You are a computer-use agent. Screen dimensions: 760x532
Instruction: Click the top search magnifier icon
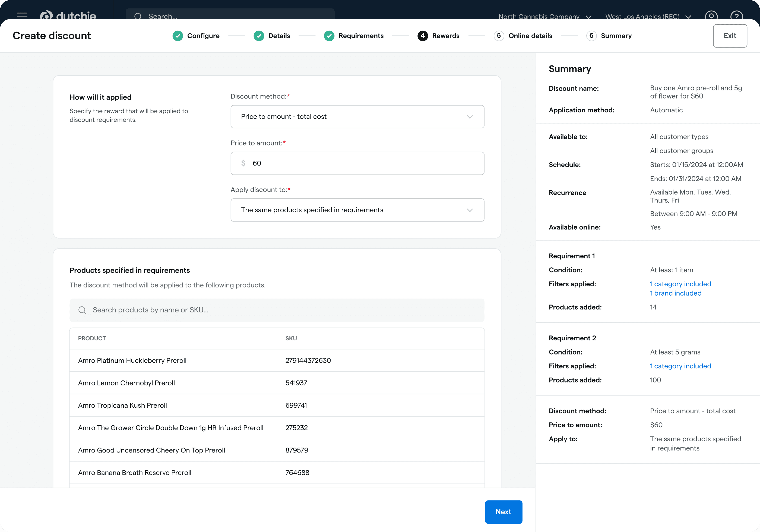tap(138, 16)
